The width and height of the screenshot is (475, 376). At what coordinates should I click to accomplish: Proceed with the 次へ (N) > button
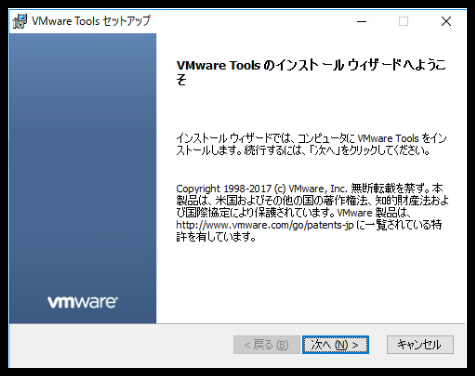tap(335, 345)
